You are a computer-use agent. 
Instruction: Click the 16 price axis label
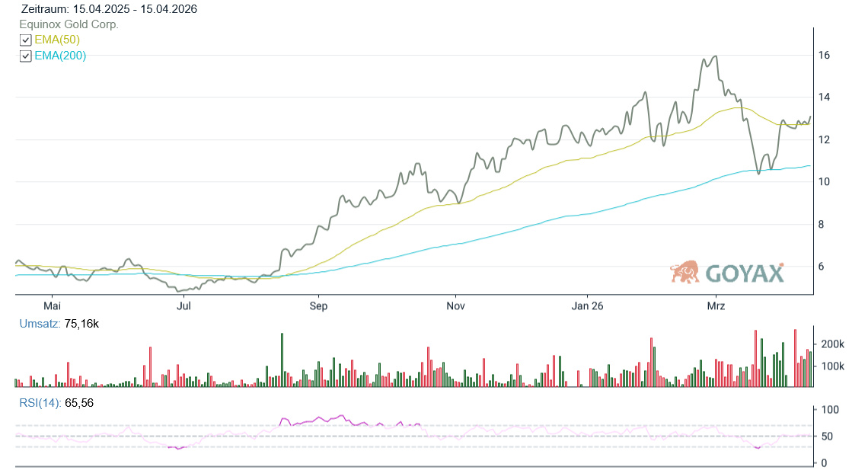pyautogui.click(x=824, y=56)
